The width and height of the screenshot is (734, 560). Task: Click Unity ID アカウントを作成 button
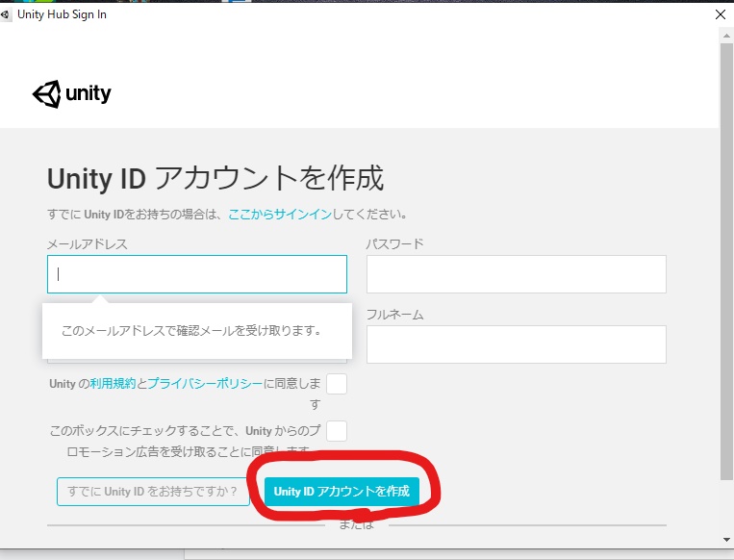tap(342, 492)
